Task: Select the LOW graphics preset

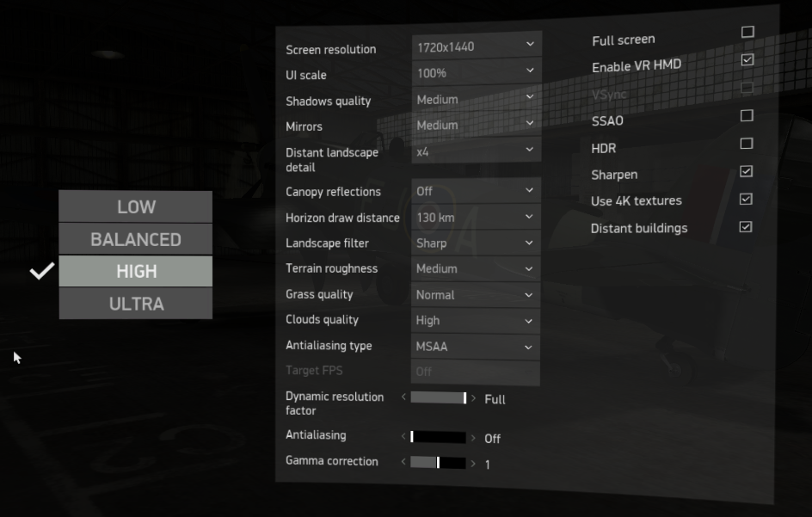Action: coord(136,206)
